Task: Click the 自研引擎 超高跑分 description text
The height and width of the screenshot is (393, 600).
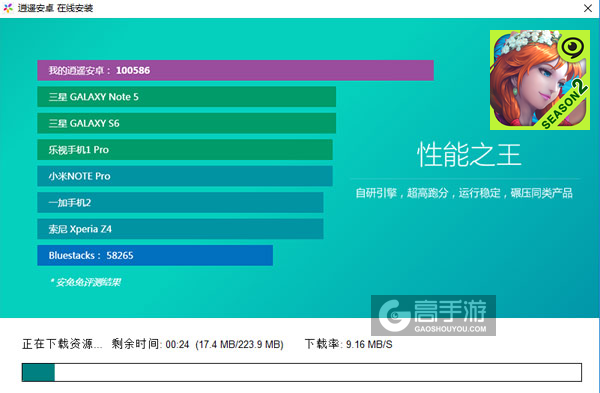Action: tap(464, 193)
